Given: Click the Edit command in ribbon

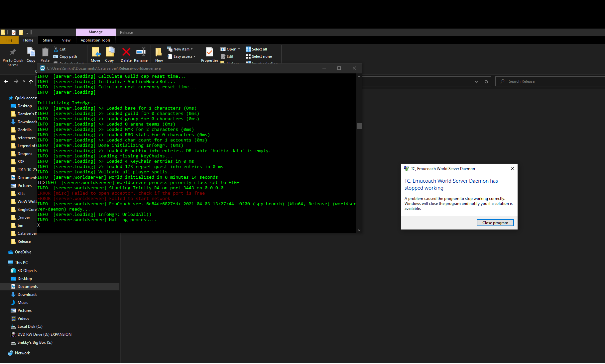Looking at the screenshot, I should click(x=227, y=56).
